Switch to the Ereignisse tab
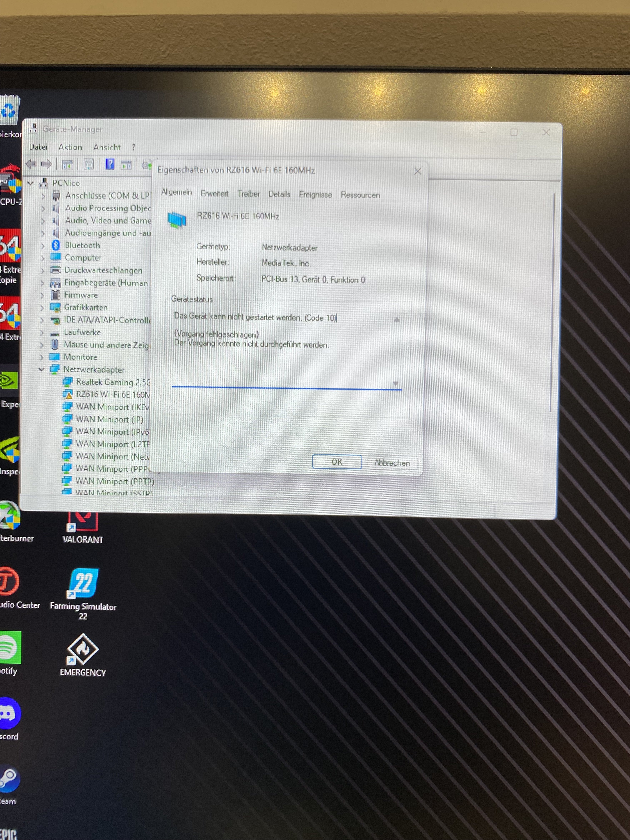The height and width of the screenshot is (840, 630). pos(315,195)
